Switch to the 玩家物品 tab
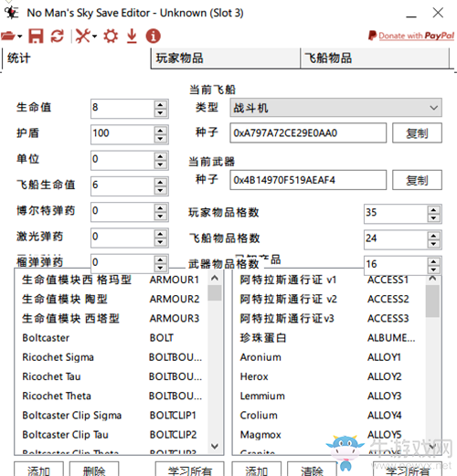Viewport: 457px width, 476px height. tap(226, 58)
